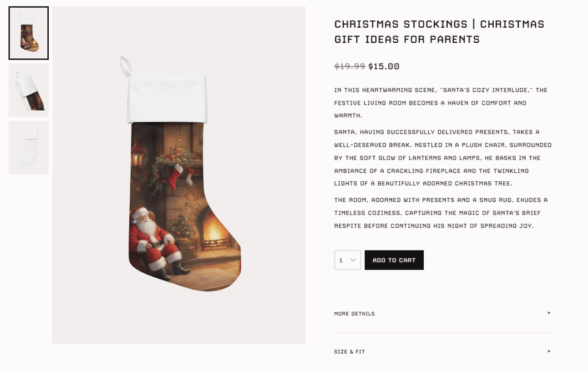Click the paragraph starting "Santa, having successfully"
Viewport: 588px width, 370px height.
(442, 158)
